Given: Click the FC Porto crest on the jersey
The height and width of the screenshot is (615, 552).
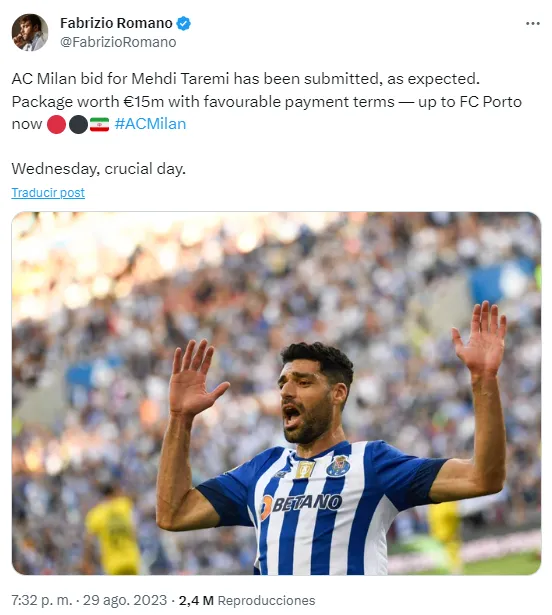Looking at the screenshot, I should pos(338,465).
